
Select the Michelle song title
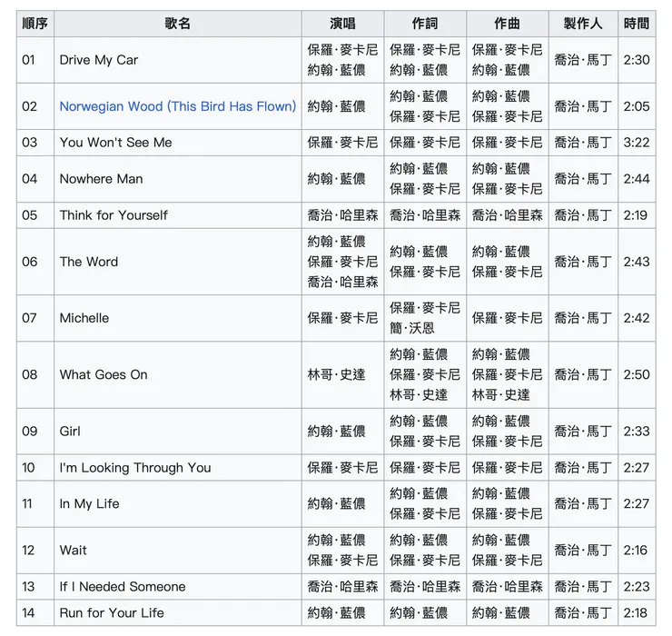tap(84, 318)
